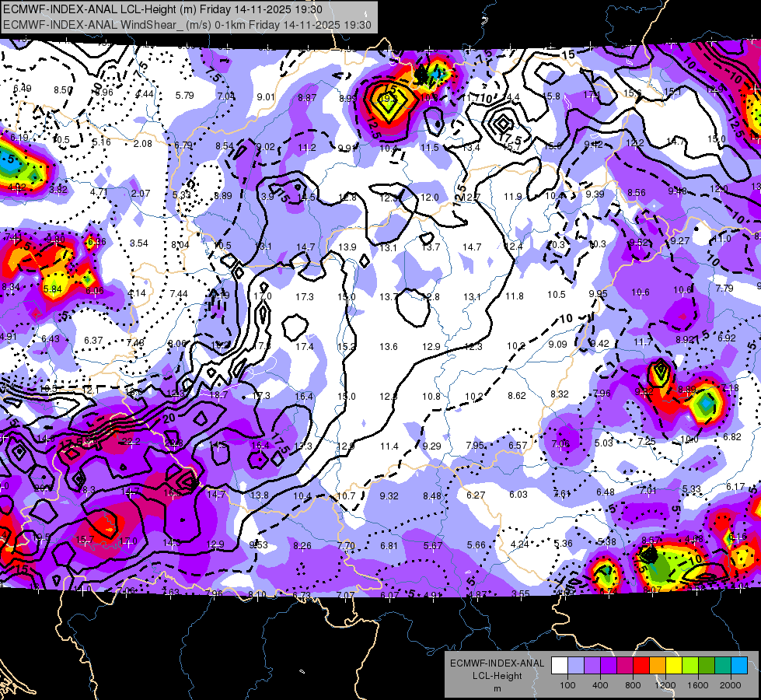Image resolution: width=761 pixels, height=700 pixels.
Task: Click the wind shear value '9.01'
Action: point(266,97)
